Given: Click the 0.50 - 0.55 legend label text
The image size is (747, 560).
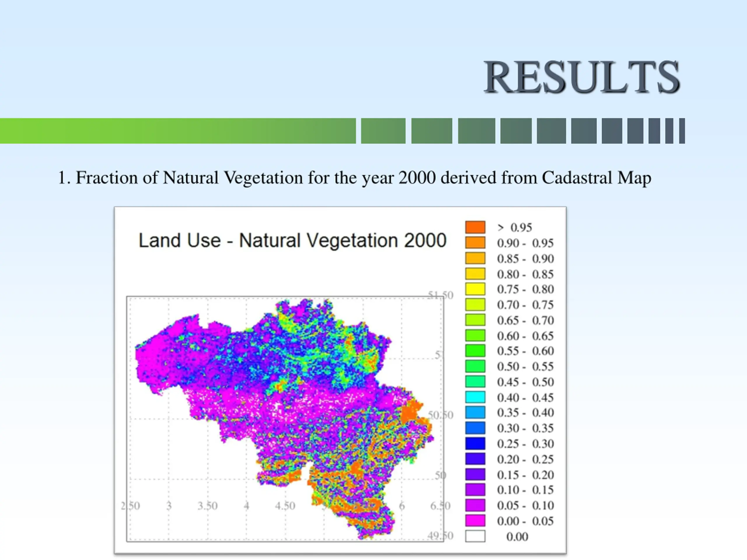Looking at the screenshot, I should click(525, 367).
